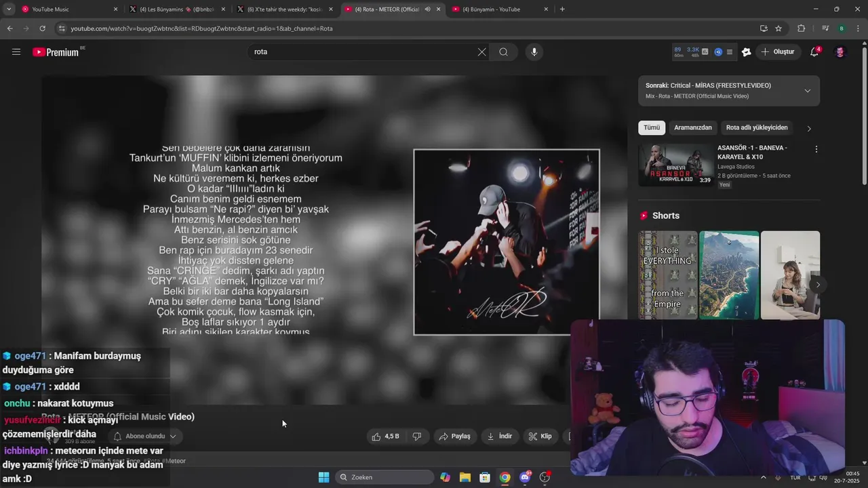Viewport: 868px width, 488px height.
Task: Open options menu for ASANSÖR -1 video
Action: (816, 149)
